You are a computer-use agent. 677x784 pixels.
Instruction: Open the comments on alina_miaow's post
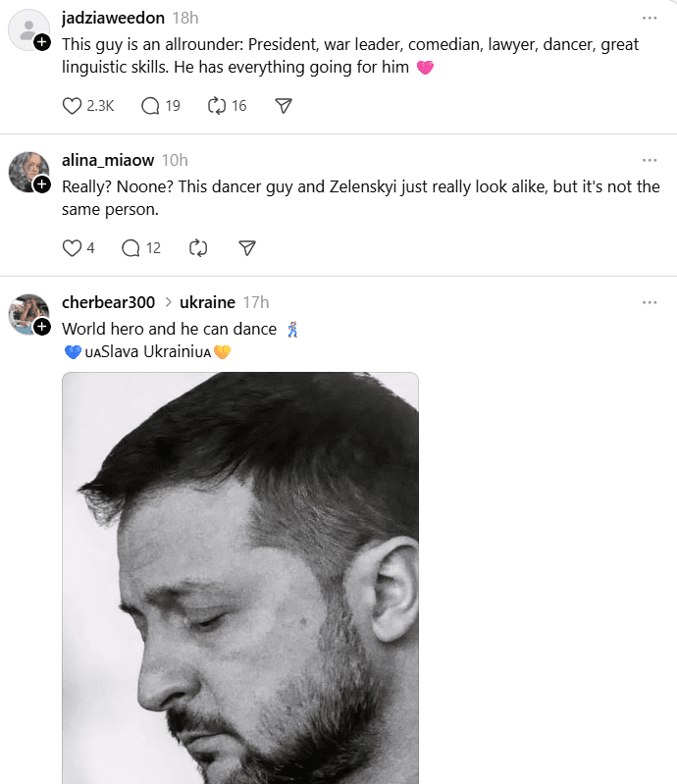pos(130,248)
